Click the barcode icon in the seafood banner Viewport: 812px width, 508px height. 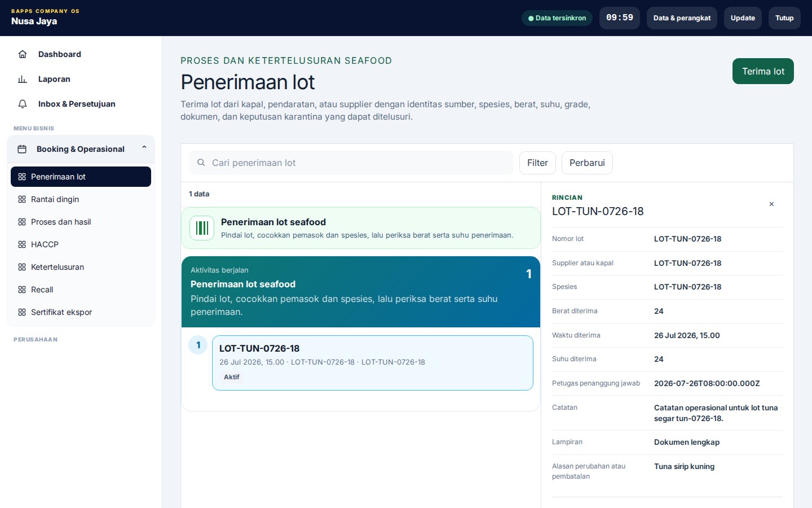pyautogui.click(x=202, y=228)
